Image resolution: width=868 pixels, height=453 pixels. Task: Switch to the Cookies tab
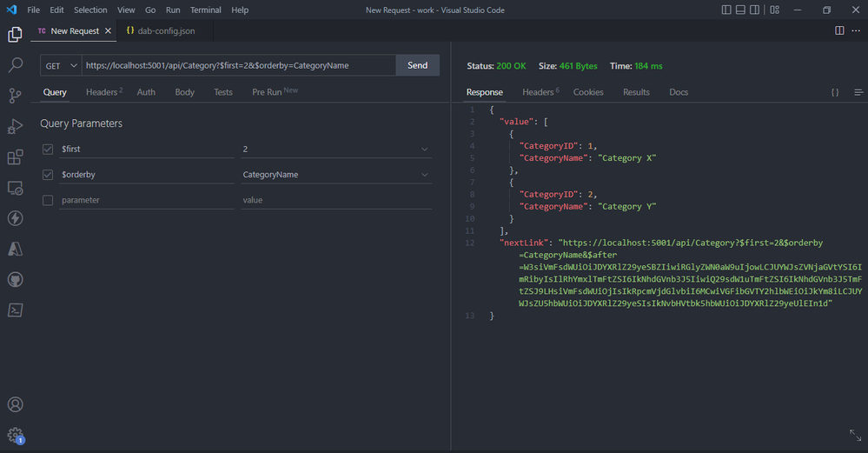588,92
